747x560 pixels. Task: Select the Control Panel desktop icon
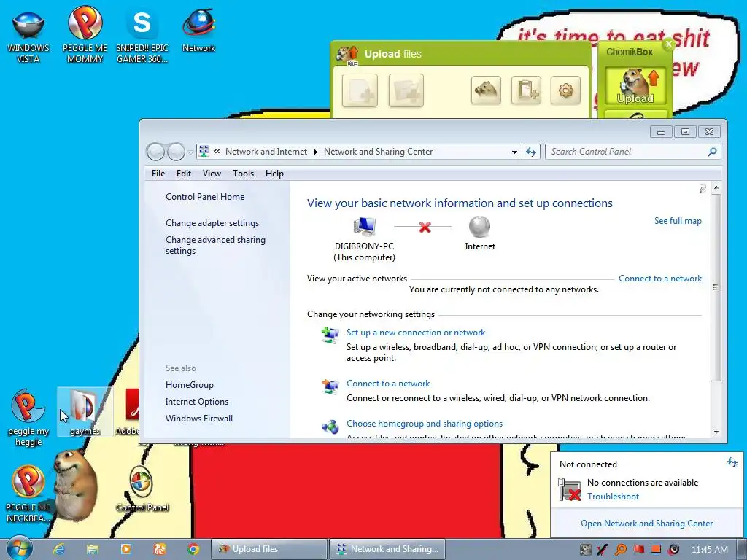coord(142,489)
